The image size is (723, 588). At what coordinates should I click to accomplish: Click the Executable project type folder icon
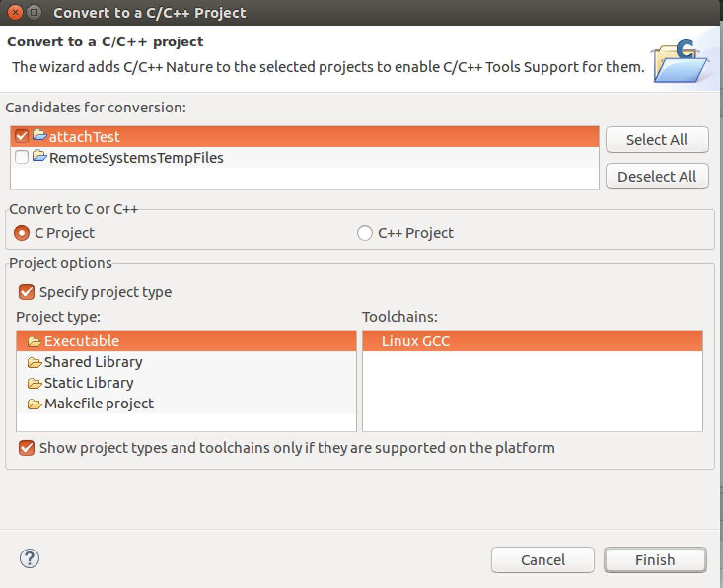point(34,340)
